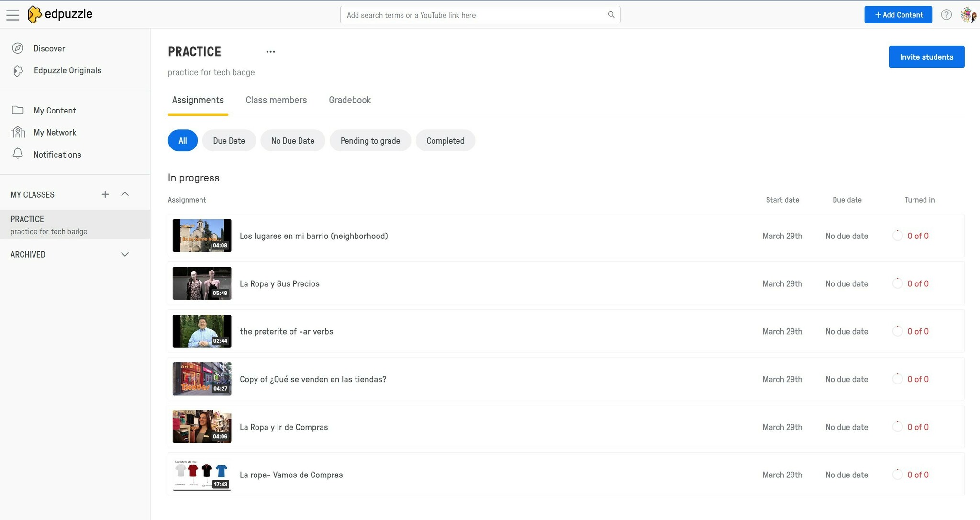Screen dimensions: 980x520
Task: Expand the ARCHIVED classes section
Action: click(x=125, y=254)
